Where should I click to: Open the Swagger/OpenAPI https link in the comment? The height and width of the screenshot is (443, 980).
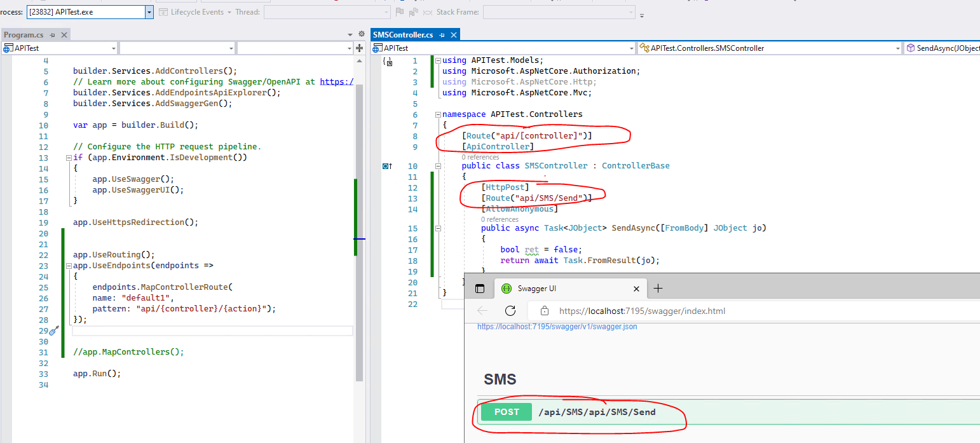pyautogui.click(x=336, y=82)
